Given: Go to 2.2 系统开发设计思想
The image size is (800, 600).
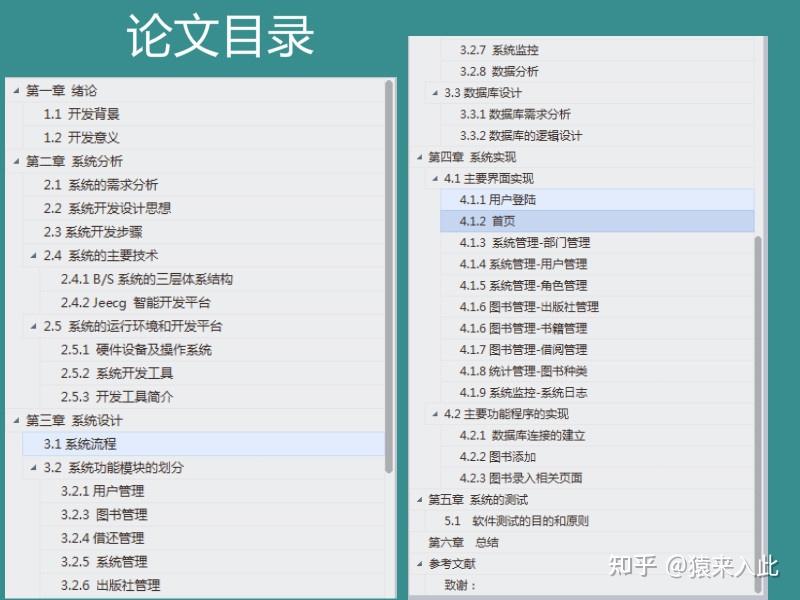Looking at the screenshot, I should [107, 208].
